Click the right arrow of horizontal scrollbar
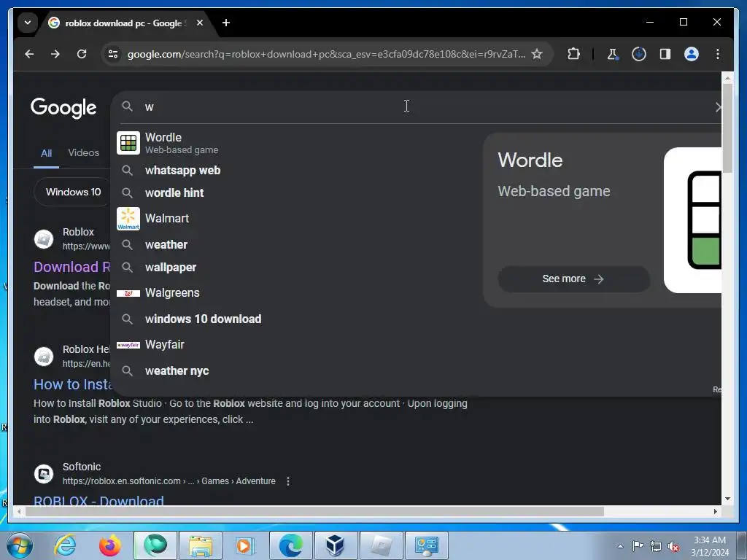Screen dimensions: 747x560 click(716, 512)
